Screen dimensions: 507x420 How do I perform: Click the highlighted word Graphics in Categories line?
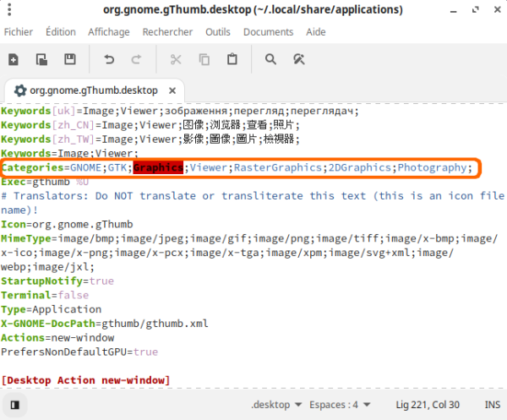(x=158, y=167)
